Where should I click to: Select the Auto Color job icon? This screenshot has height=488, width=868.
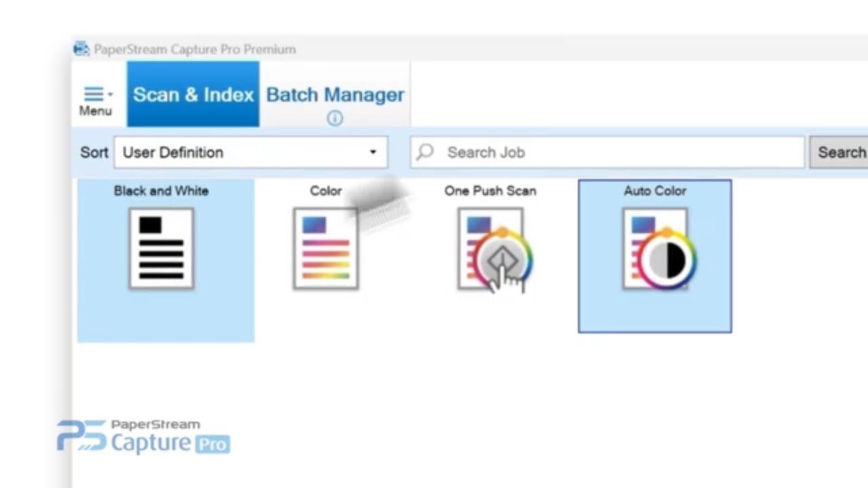click(659, 249)
